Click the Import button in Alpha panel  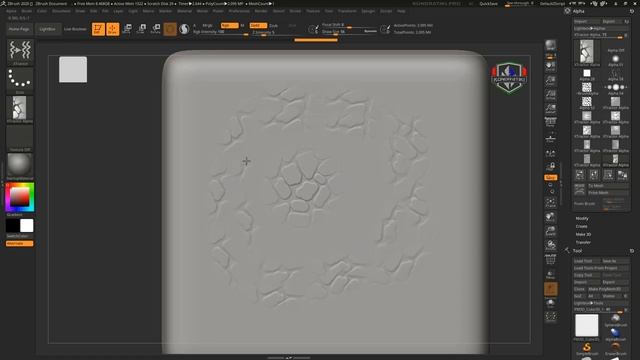(x=586, y=21)
